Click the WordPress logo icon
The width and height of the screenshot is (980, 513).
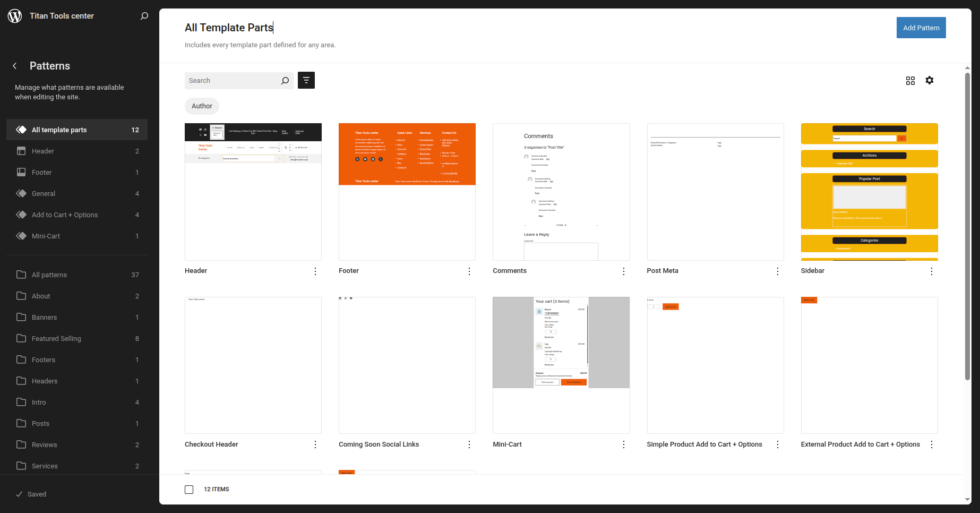tap(15, 16)
